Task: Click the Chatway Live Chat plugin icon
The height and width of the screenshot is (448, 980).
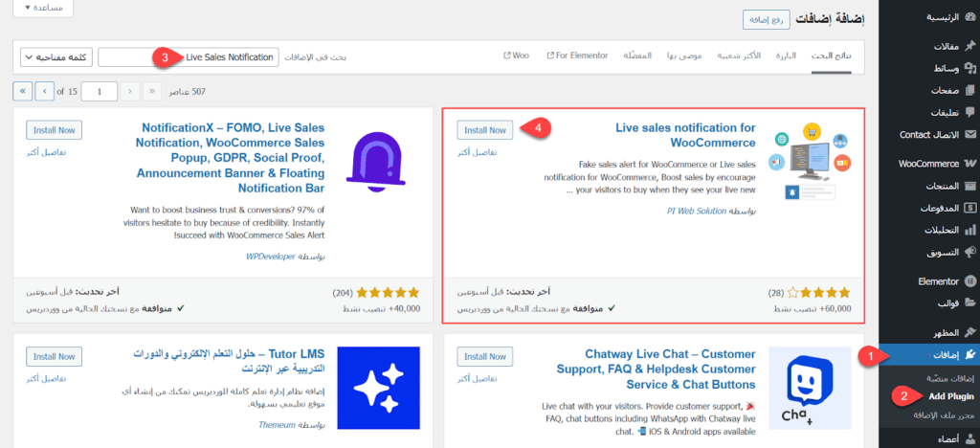Action: click(x=810, y=388)
